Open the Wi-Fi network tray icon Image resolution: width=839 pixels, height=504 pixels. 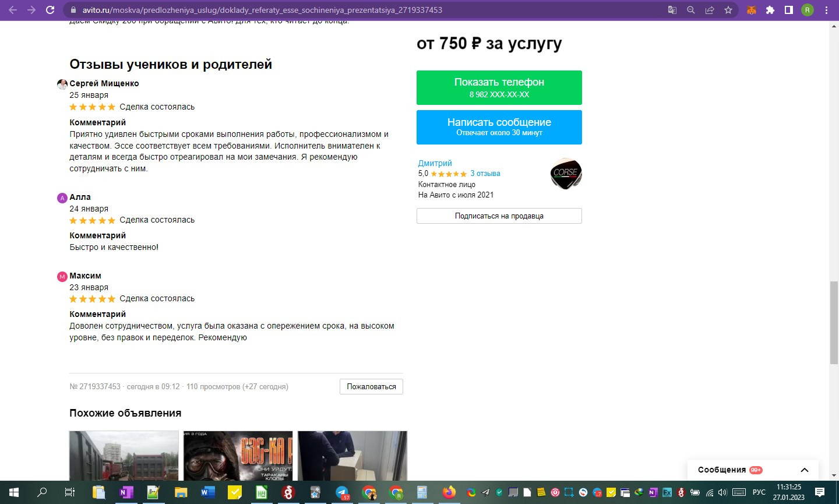coord(710,492)
